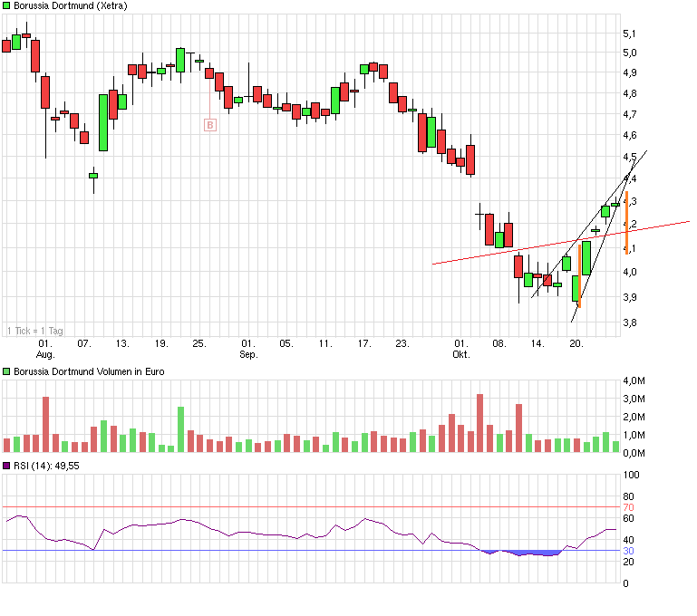Viewport: 697px width, 616px height.
Task: Click the '23.' date axis label
Action: [x=402, y=343]
